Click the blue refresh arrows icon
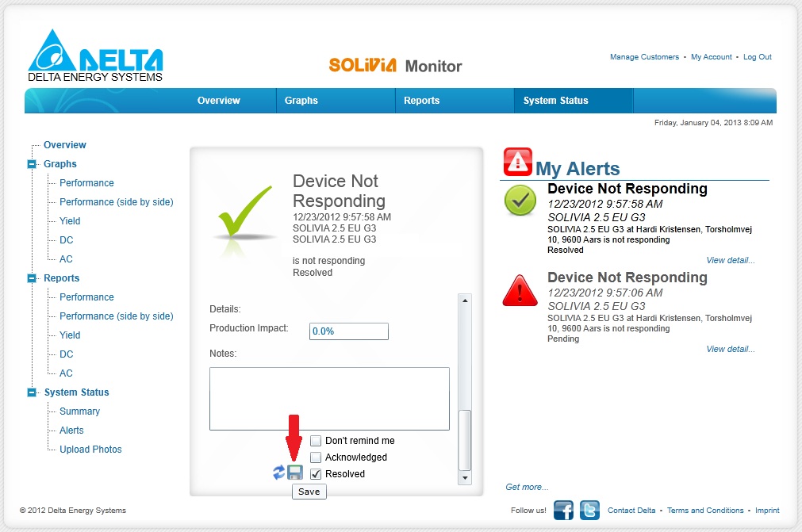The image size is (802, 532). coord(278,473)
